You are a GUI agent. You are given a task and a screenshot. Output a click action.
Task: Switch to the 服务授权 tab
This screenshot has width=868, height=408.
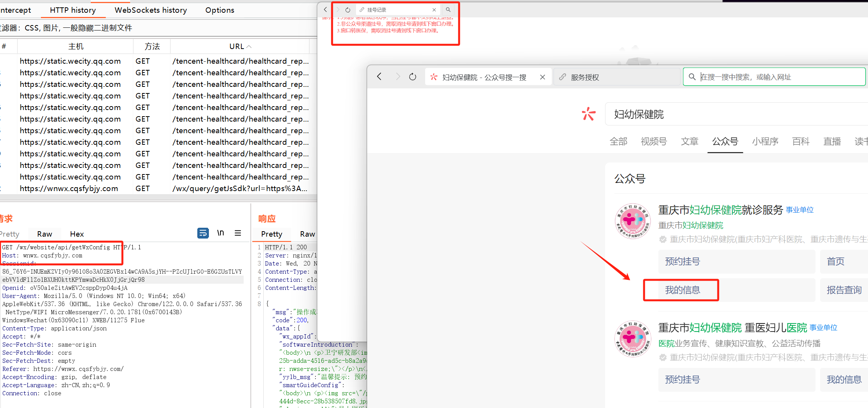point(617,77)
